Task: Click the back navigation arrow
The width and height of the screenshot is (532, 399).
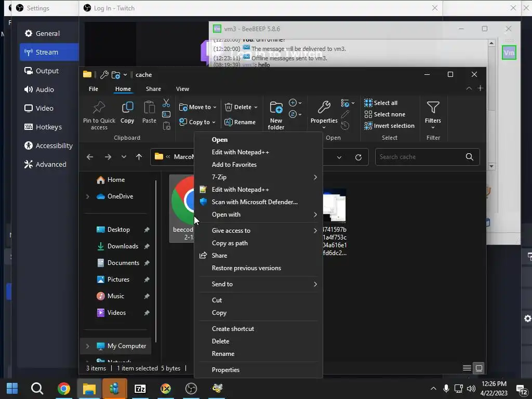Action: [89, 157]
